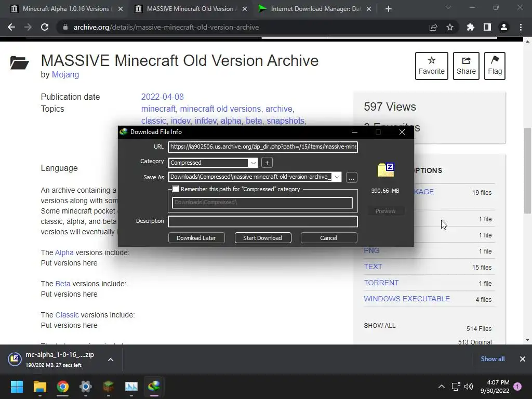Click the address bar URL
Image resolution: width=532 pixels, height=399 pixels.
click(x=166, y=27)
